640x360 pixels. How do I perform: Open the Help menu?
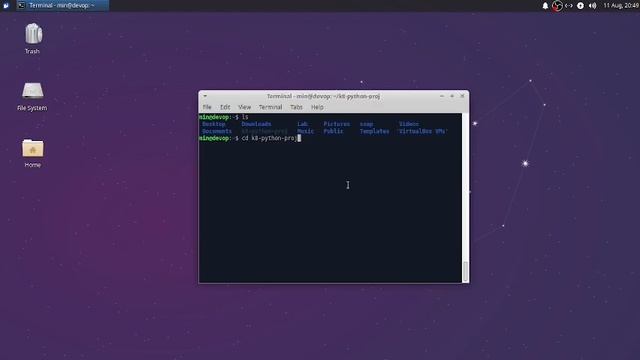[317, 107]
